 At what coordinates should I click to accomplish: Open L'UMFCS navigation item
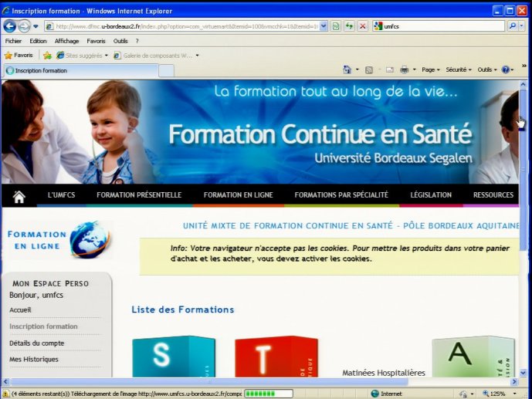coord(62,195)
